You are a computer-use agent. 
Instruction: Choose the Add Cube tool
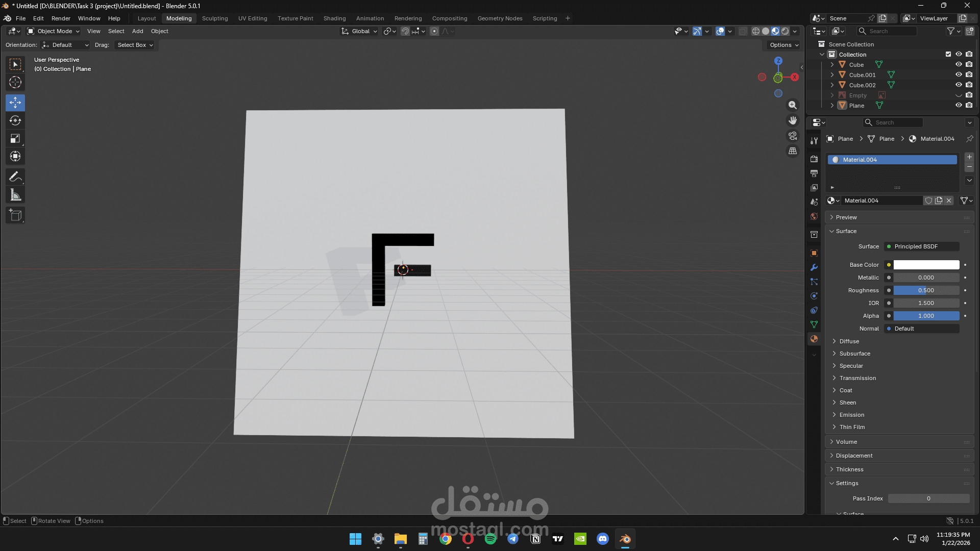pyautogui.click(x=15, y=215)
